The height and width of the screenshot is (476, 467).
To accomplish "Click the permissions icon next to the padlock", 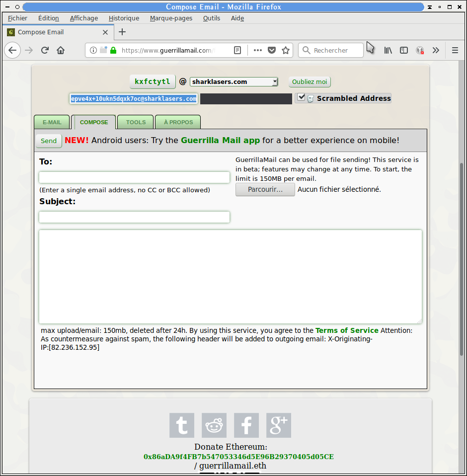I will [x=103, y=50].
